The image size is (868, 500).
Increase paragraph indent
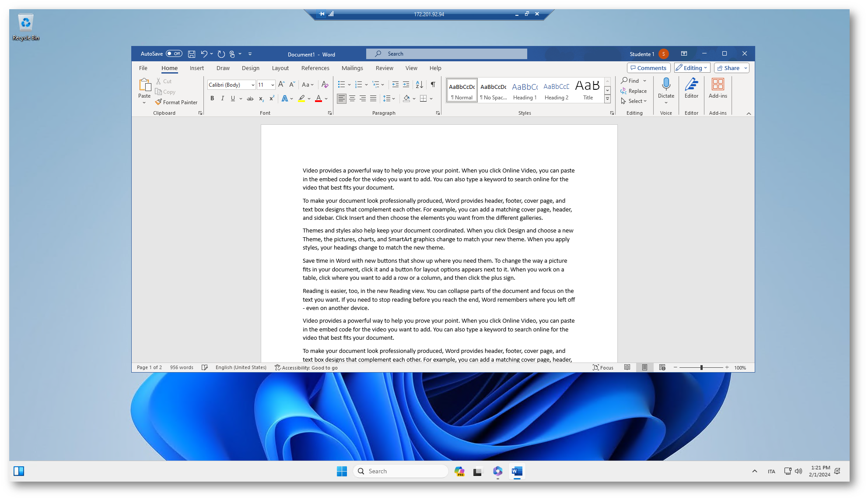tap(406, 85)
